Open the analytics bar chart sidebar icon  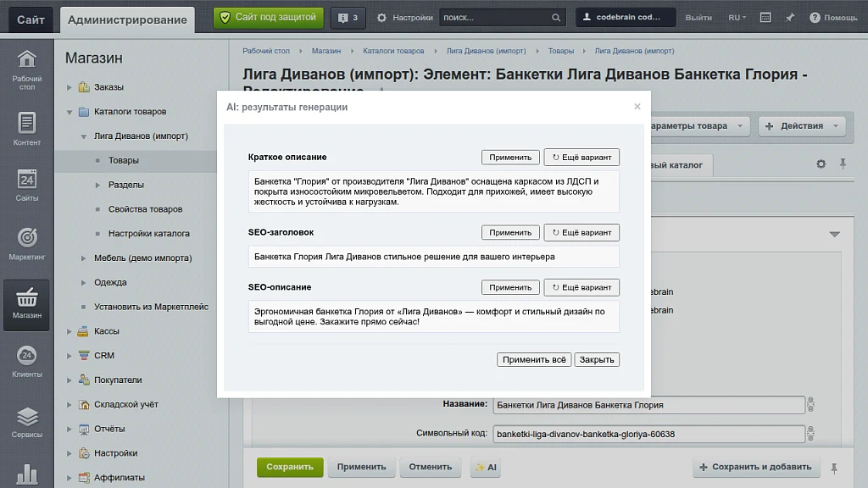tap(26, 474)
